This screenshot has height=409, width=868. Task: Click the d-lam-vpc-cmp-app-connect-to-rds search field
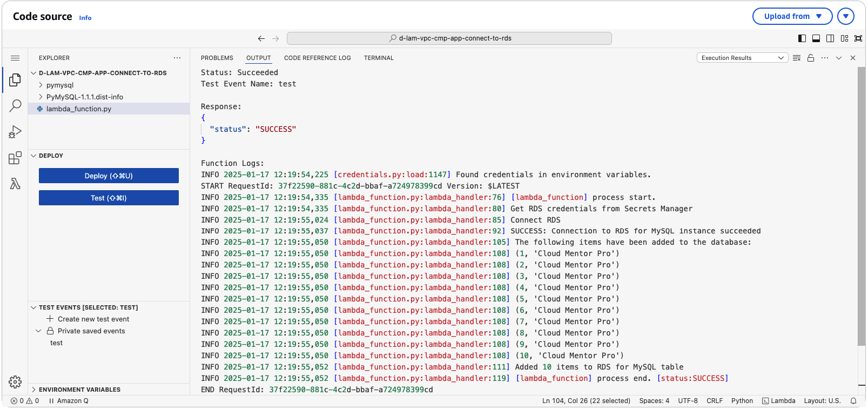click(x=449, y=38)
